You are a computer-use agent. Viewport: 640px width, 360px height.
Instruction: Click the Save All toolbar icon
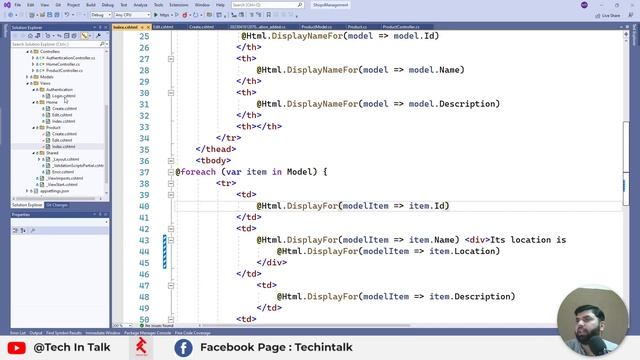click(57, 15)
